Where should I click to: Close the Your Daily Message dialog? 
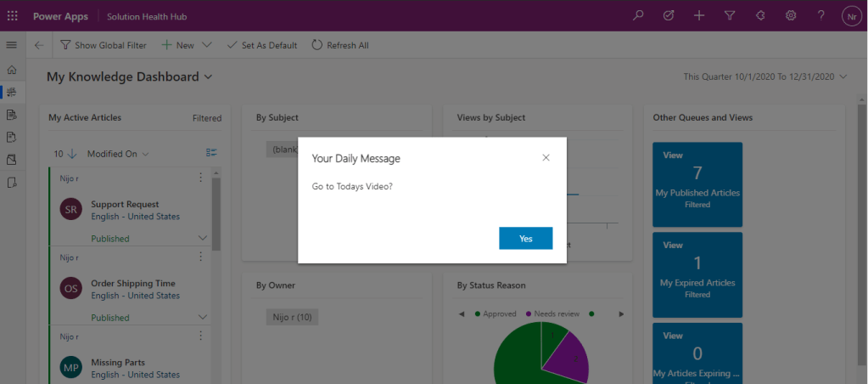546,158
